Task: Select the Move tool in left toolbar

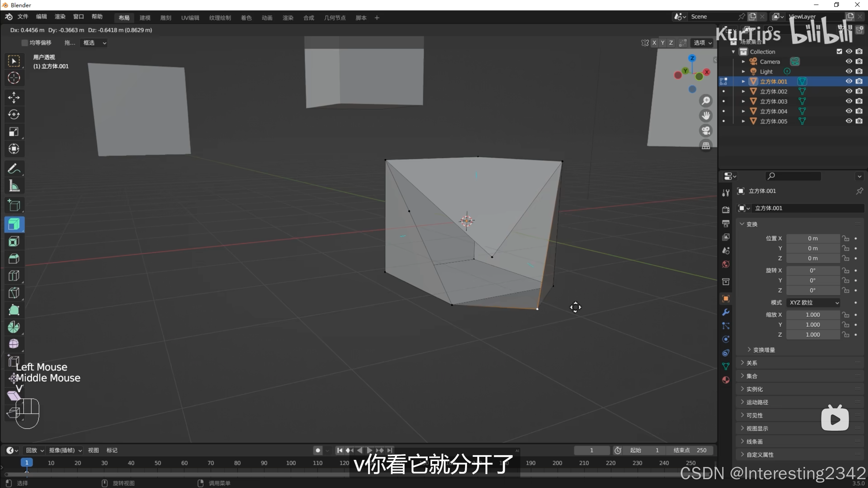Action: 14,97
